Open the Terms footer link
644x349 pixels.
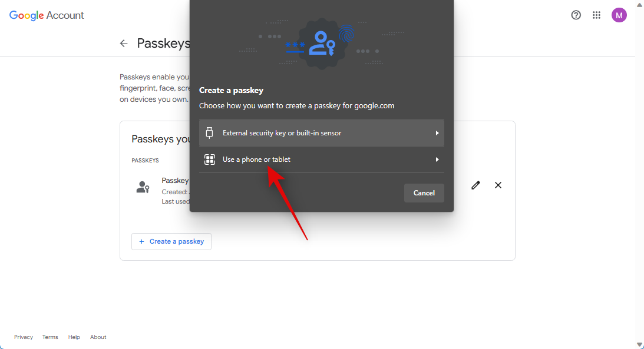pyautogui.click(x=50, y=337)
